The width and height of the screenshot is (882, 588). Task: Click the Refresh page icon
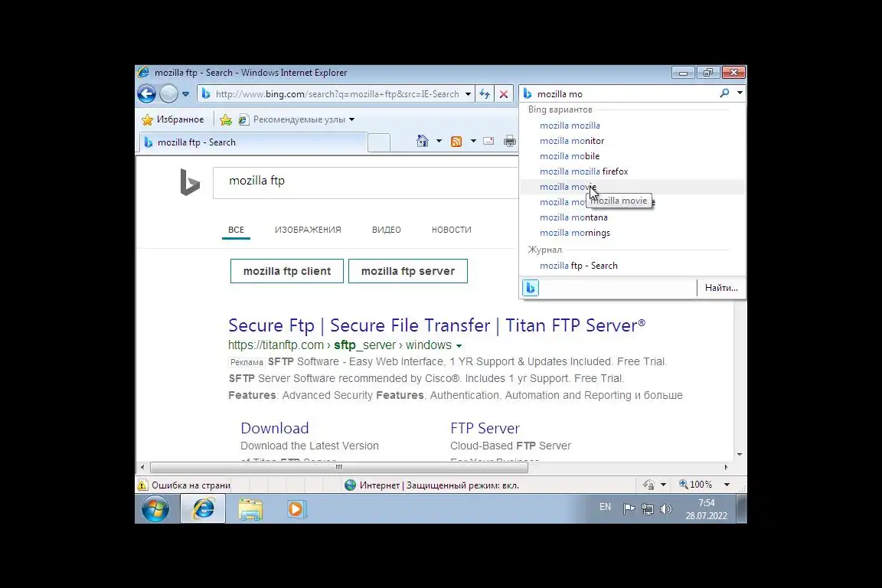pos(485,94)
